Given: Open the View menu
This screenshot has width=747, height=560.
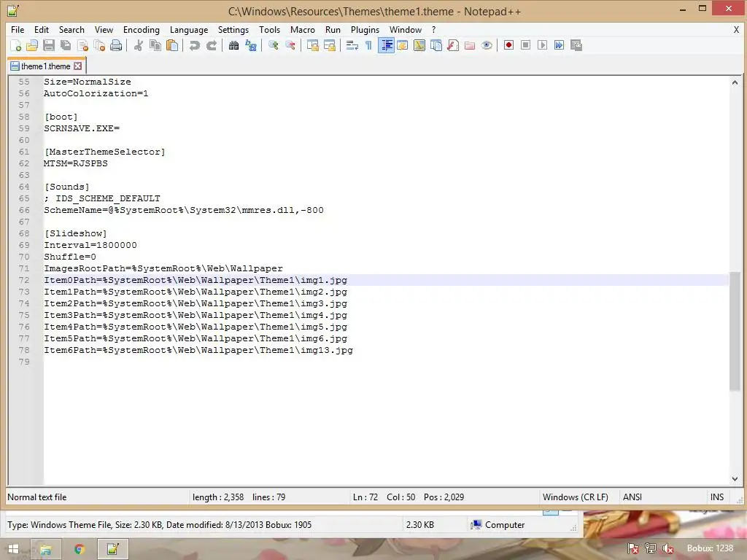Looking at the screenshot, I should [x=104, y=29].
